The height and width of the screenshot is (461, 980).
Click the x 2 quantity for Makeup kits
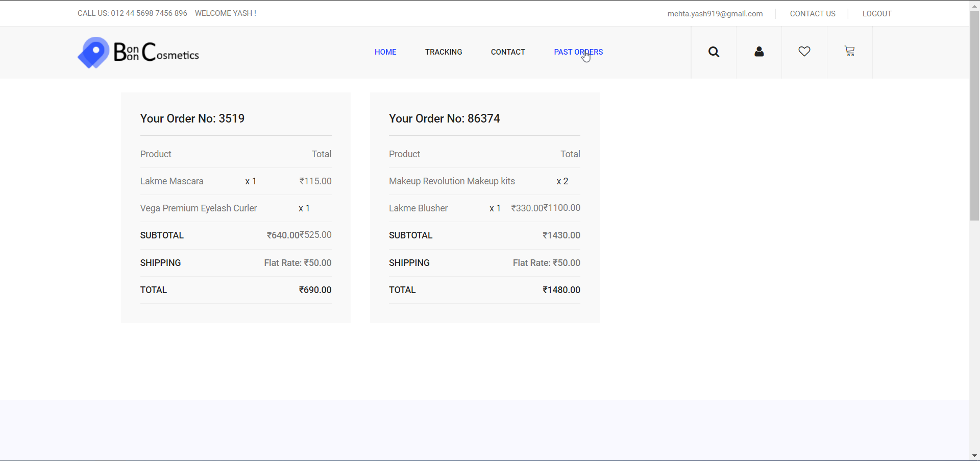coord(562,181)
